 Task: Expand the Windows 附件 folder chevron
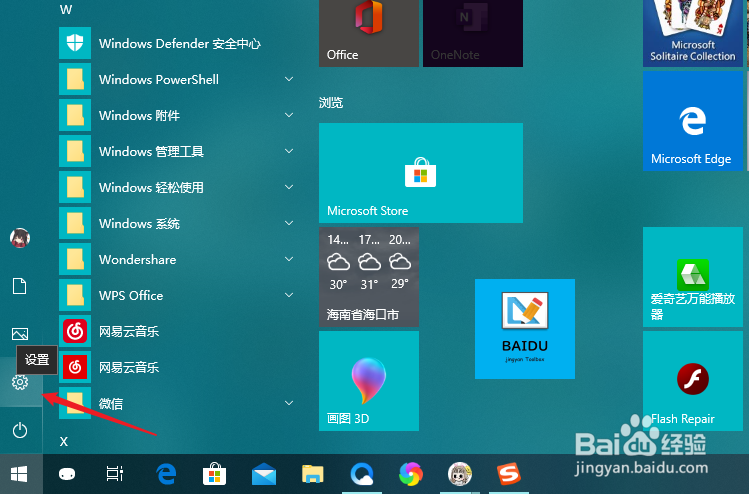tap(289, 115)
